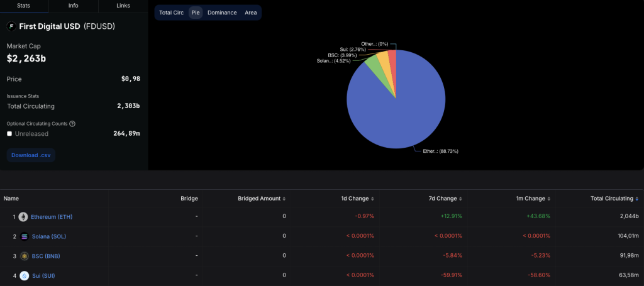The image size is (644, 286).
Task: Click the Ether..: (88.73%) pie label
Action: point(441,151)
